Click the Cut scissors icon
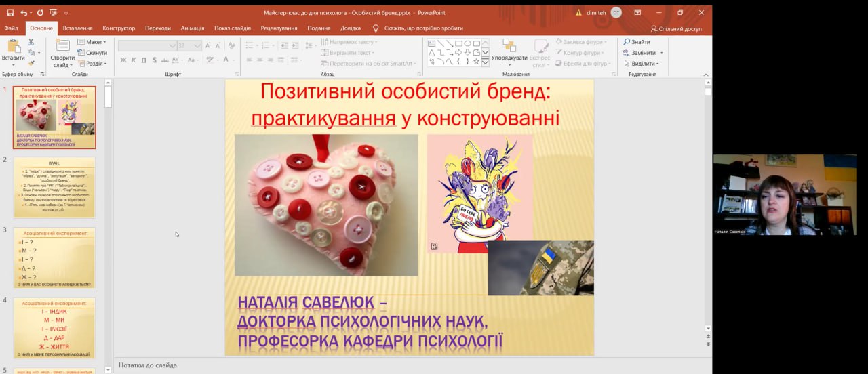868x374 pixels. point(31,42)
